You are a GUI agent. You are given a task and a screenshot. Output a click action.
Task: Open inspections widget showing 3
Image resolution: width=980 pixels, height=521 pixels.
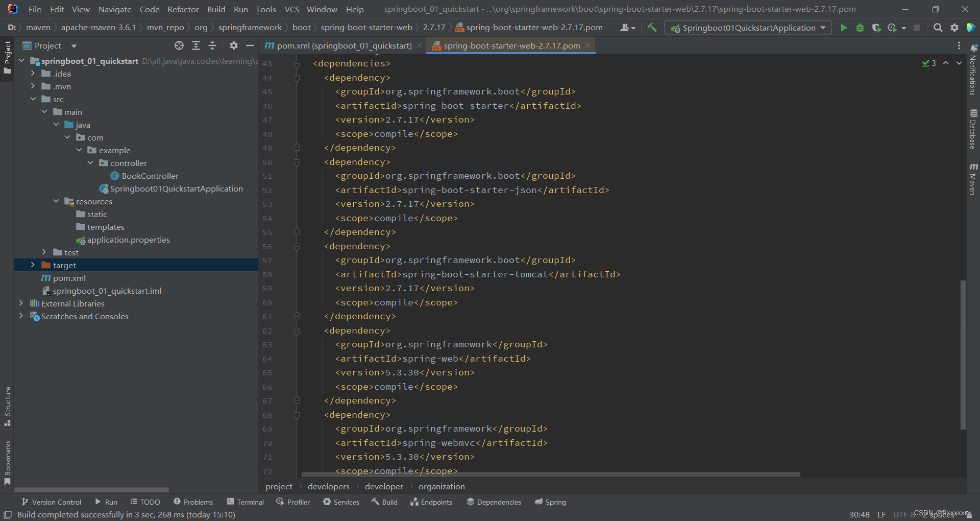point(929,63)
